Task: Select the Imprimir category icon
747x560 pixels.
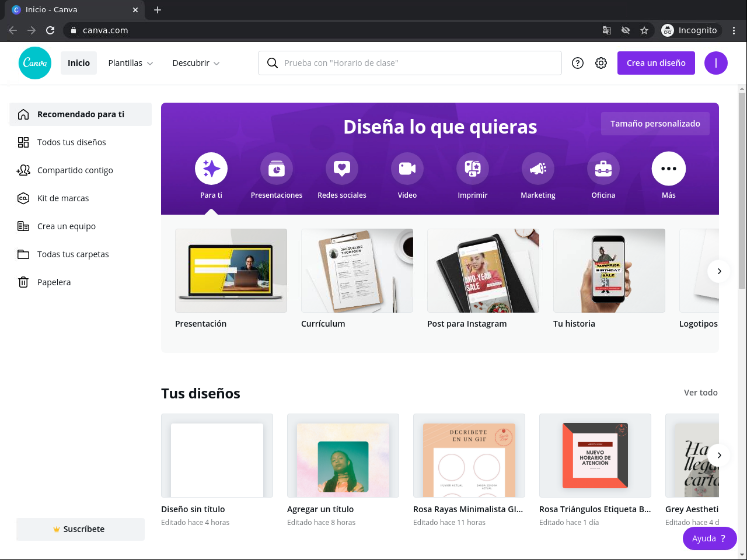Action: (473, 169)
